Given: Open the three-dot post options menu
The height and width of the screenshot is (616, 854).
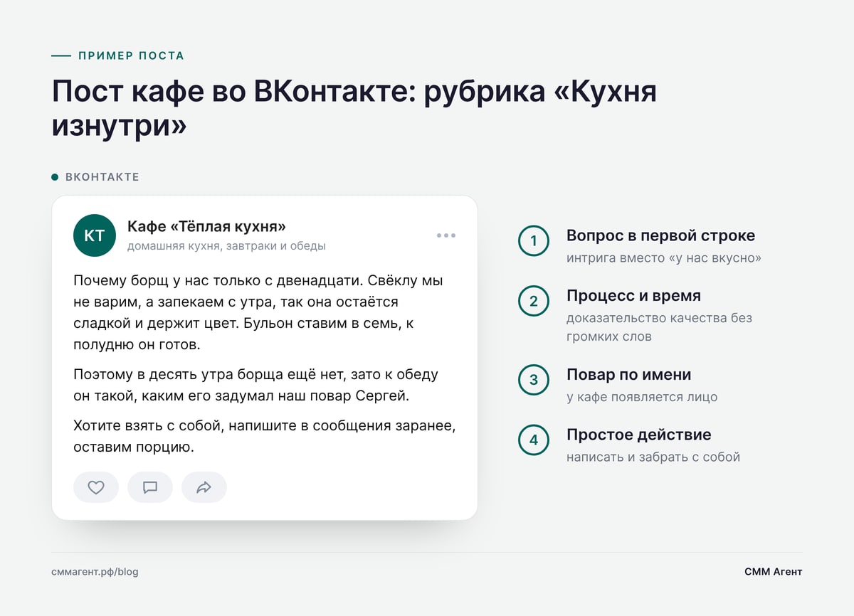Looking at the screenshot, I should (x=446, y=235).
